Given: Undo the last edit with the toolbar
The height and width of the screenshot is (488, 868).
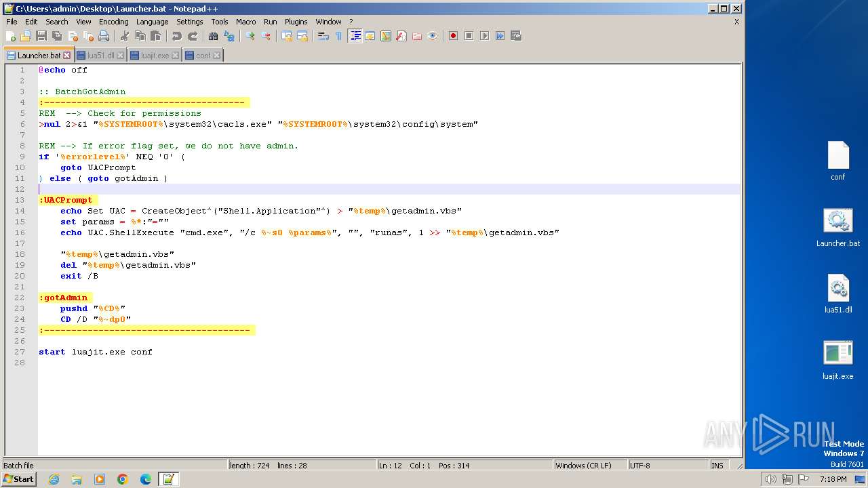Looking at the screenshot, I should (177, 36).
